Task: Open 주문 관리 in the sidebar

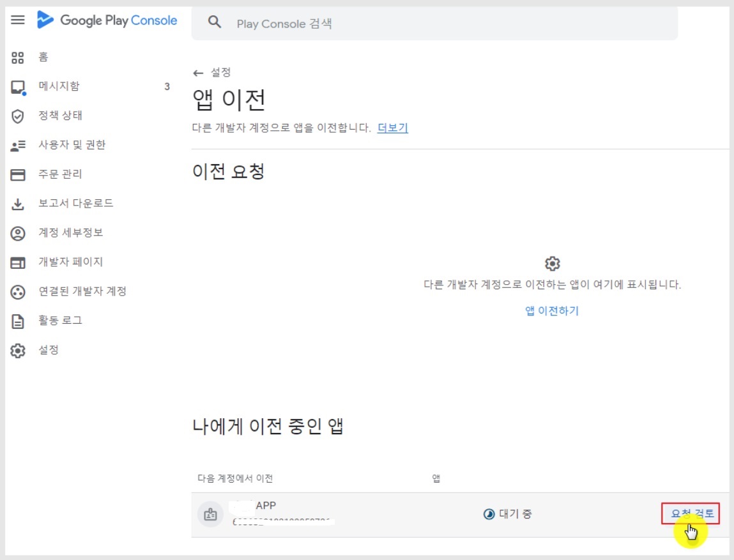Action: (x=61, y=174)
